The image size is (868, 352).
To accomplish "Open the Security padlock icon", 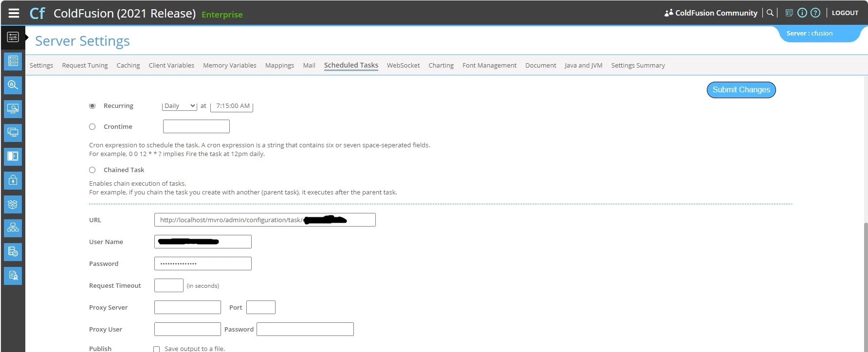I will click(13, 180).
